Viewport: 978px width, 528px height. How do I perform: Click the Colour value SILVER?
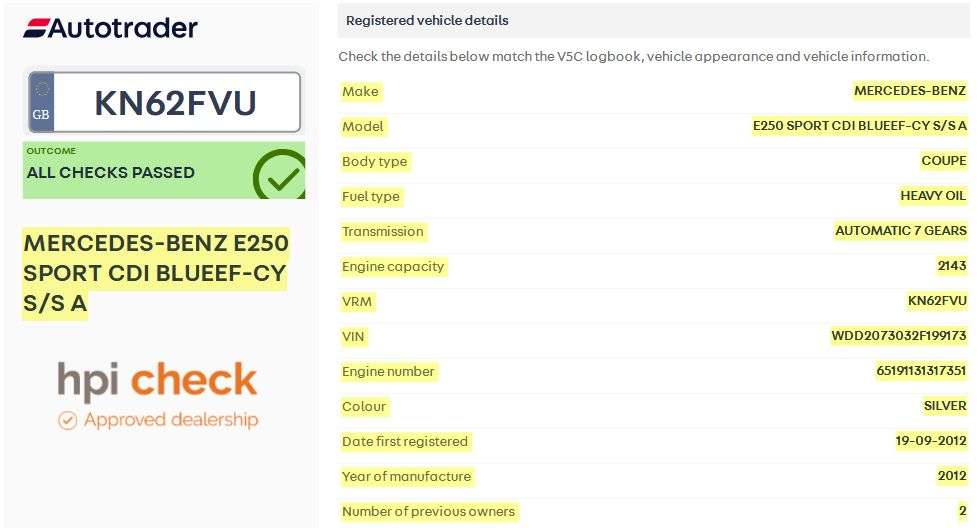click(x=945, y=406)
